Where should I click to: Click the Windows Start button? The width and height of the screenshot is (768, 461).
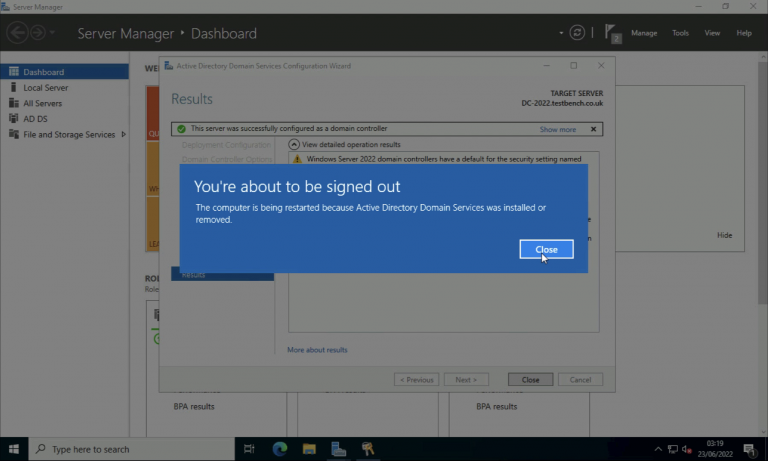tap(14, 449)
